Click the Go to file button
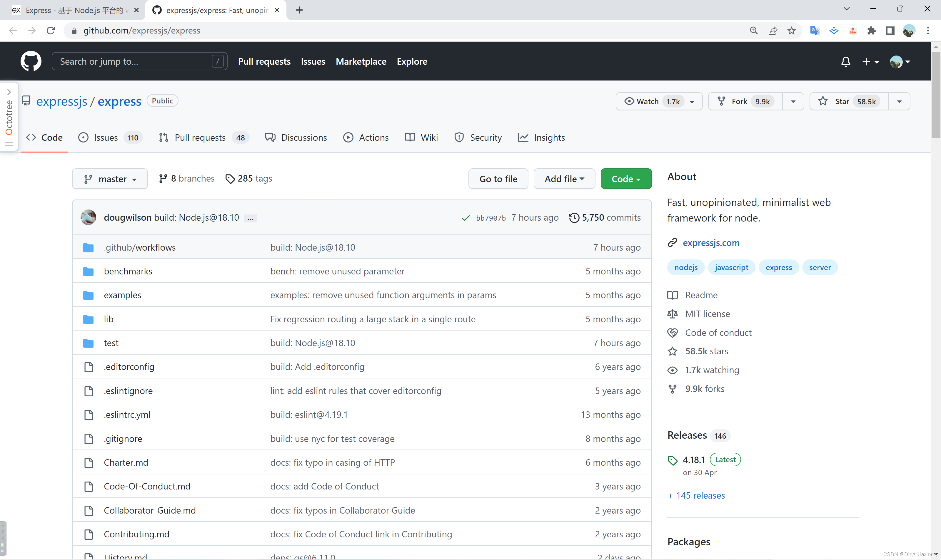This screenshot has width=941, height=560. (x=498, y=179)
